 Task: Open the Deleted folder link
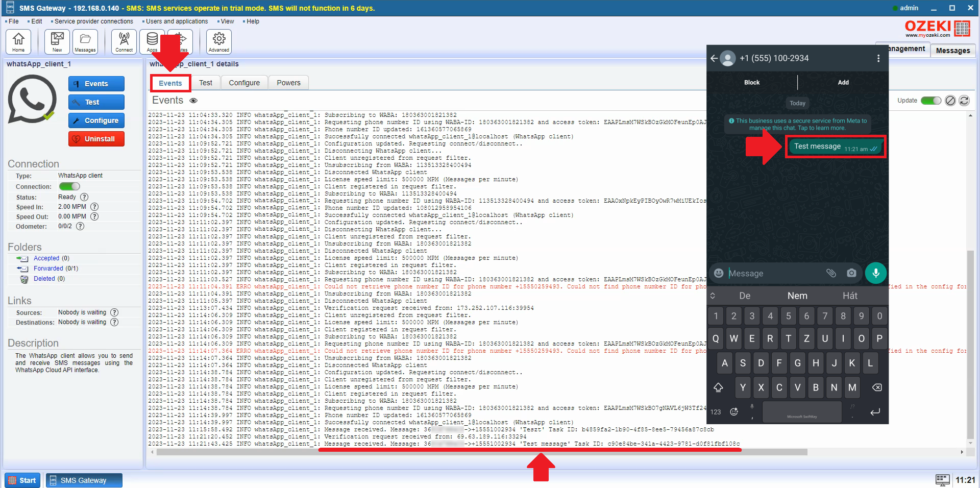pyautogui.click(x=44, y=279)
